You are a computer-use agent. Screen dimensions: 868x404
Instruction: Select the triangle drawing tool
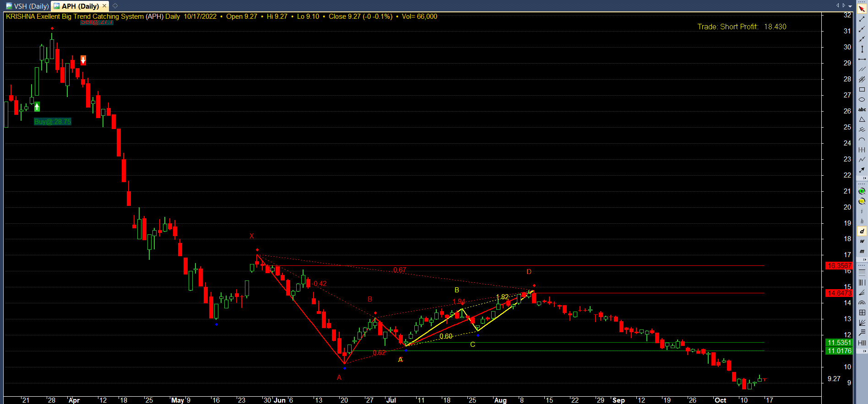click(862, 120)
